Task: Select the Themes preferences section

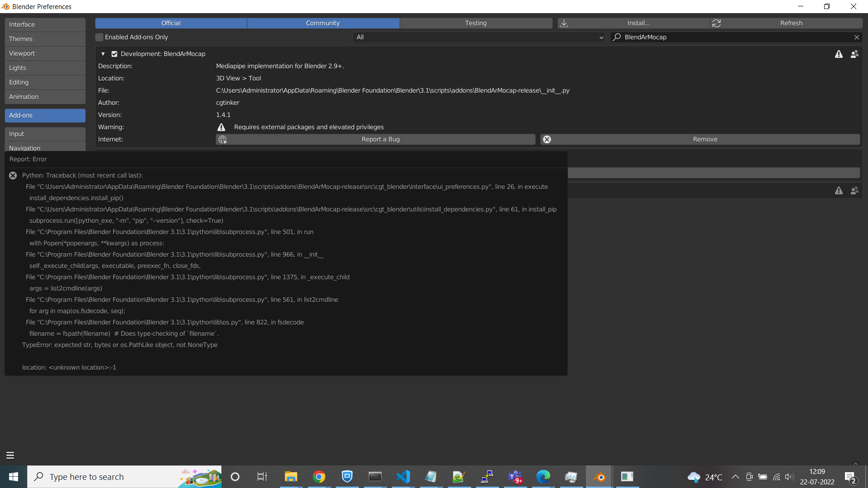Action: tap(44, 39)
